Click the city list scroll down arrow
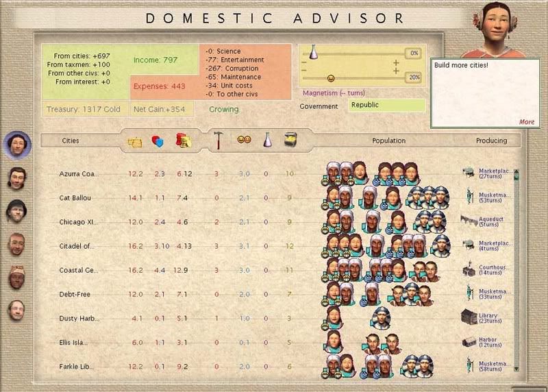 (x=516, y=369)
